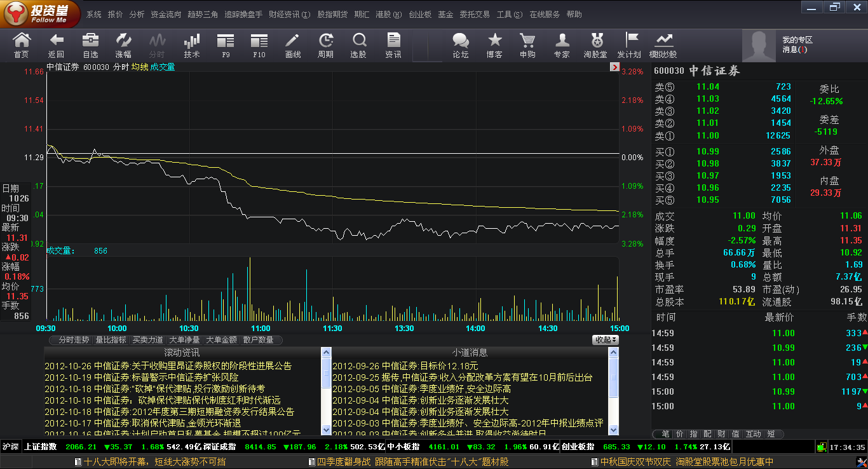Click the 小道消息 panel scrollbar
The height and width of the screenshot is (469, 868).
(614, 391)
